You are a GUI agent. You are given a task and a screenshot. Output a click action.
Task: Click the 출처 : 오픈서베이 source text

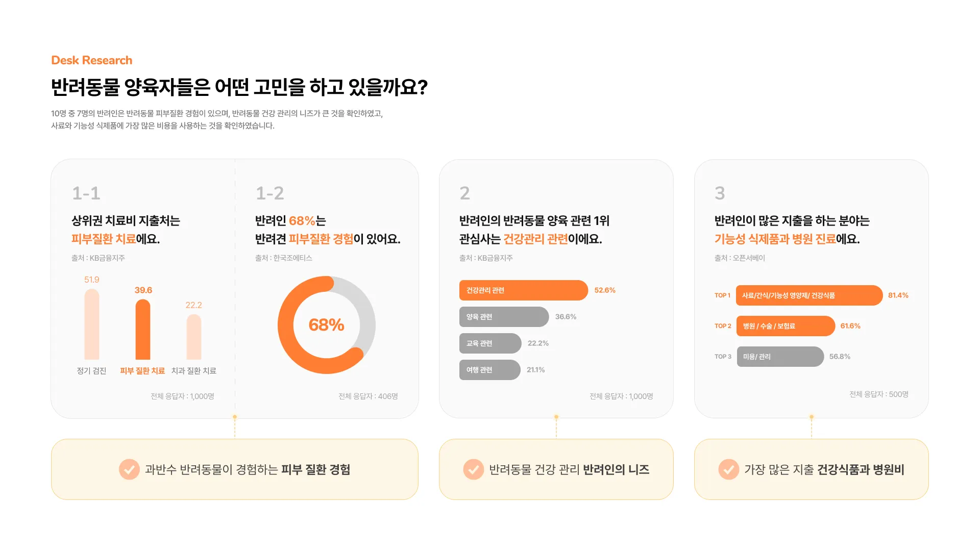(740, 258)
